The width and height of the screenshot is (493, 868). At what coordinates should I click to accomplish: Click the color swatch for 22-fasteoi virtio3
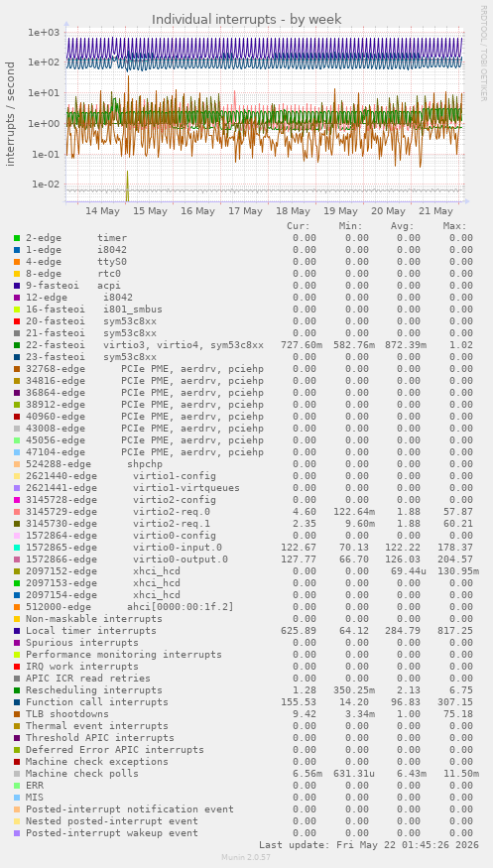tap(17, 345)
